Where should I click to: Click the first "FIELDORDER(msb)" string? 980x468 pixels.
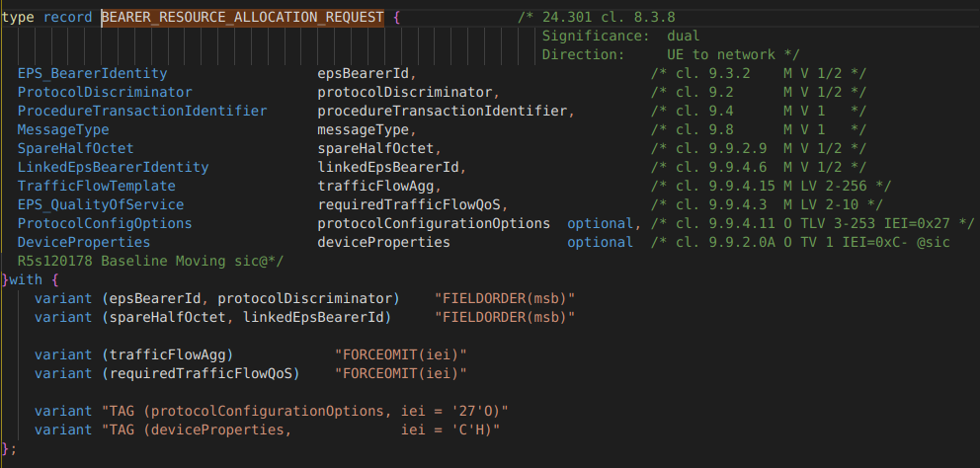(505, 298)
